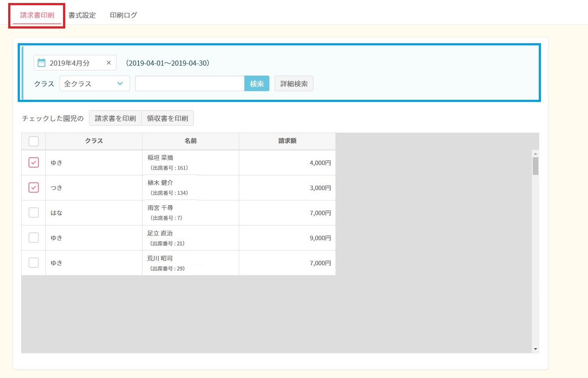Click the 検索 button
Image resolution: width=588 pixels, height=378 pixels.
pos(257,83)
